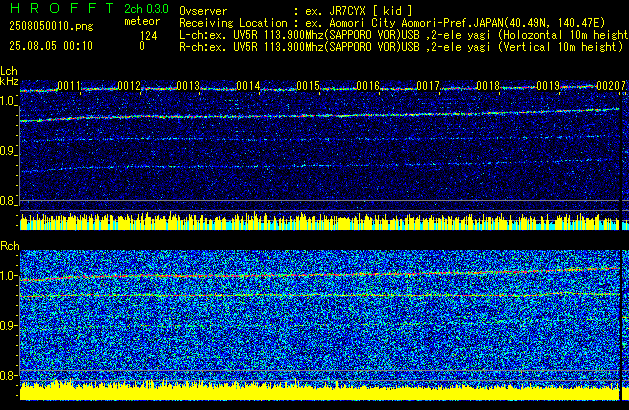Click the R-ch UV5R antenna description line
Screen dimensions: 629x410
pyautogui.click(x=401, y=47)
